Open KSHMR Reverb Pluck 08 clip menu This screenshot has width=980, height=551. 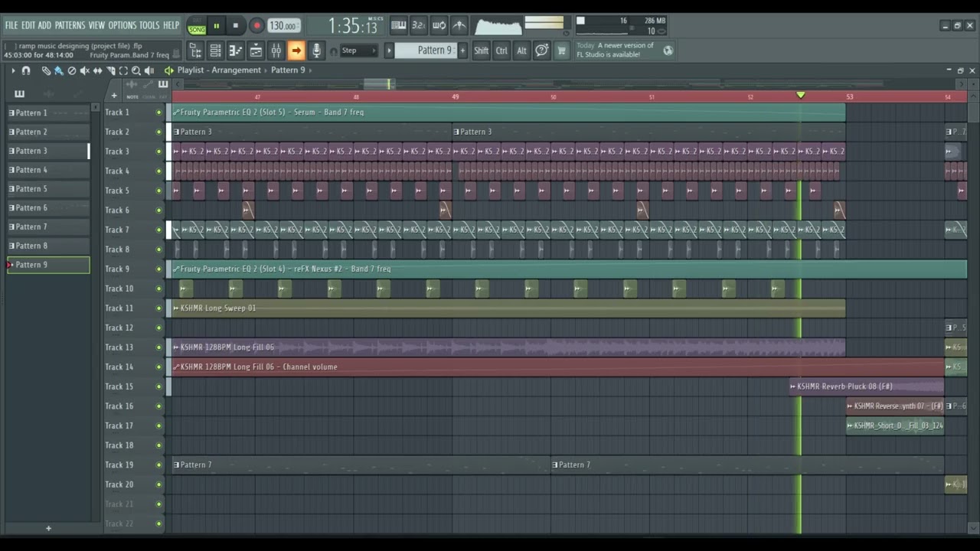[x=793, y=386]
